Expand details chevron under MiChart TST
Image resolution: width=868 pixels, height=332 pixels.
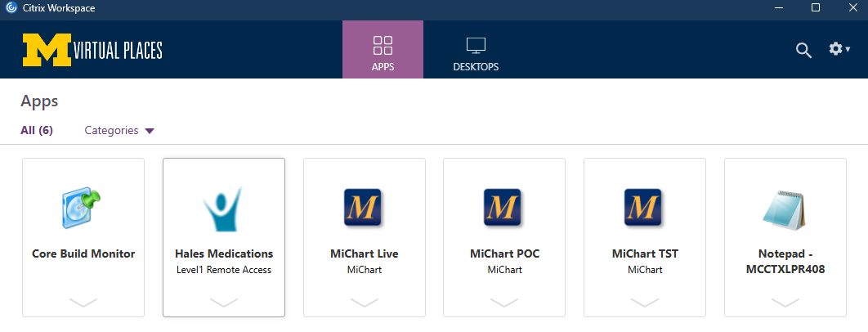point(645,303)
